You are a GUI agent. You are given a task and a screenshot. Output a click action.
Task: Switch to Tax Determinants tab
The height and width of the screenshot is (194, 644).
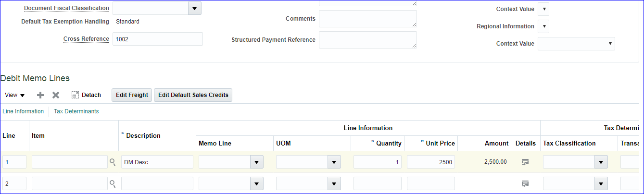[x=76, y=111]
